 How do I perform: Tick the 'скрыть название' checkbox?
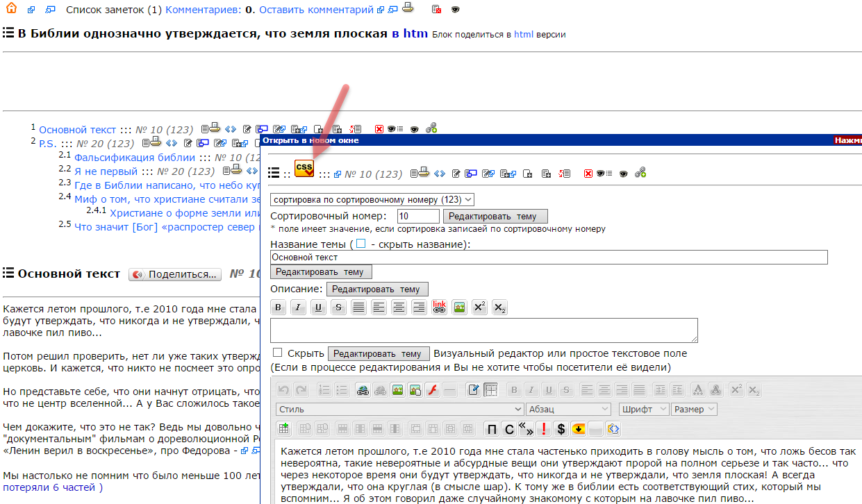(360, 244)
